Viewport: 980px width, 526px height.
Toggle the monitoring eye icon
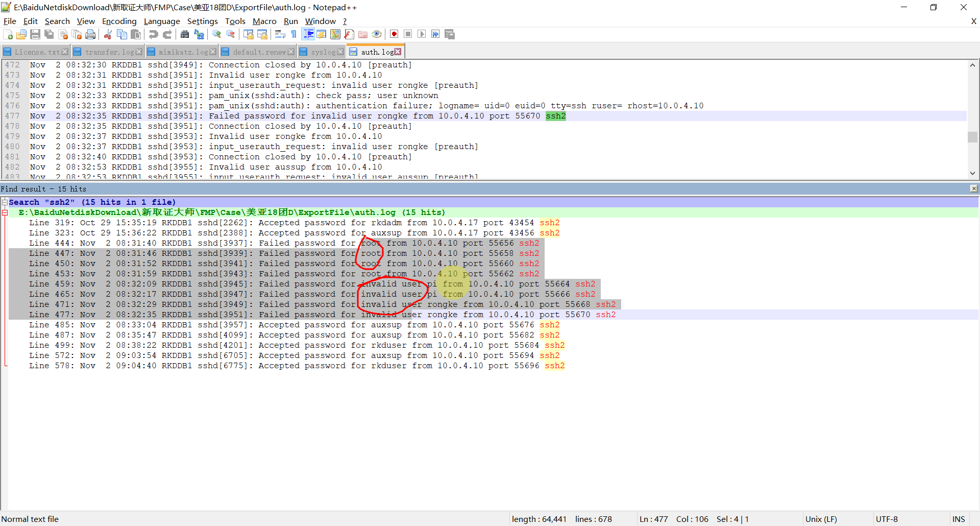(x=377, y=34)
